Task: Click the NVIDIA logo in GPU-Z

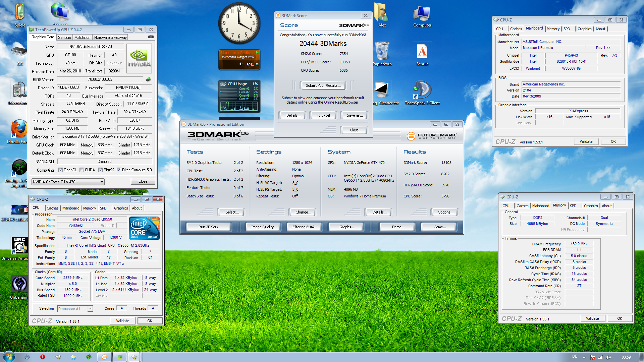Action: point(139,58)
